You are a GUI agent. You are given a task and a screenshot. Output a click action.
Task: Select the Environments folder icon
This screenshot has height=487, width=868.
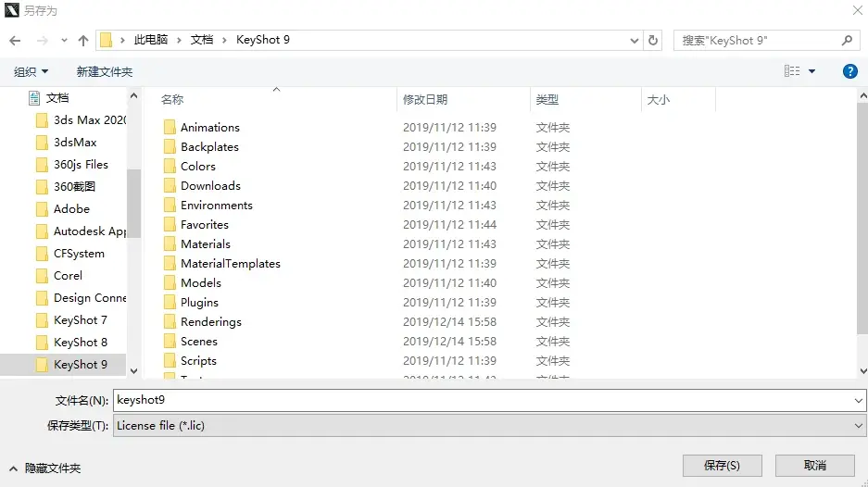(x=170, y=206)
